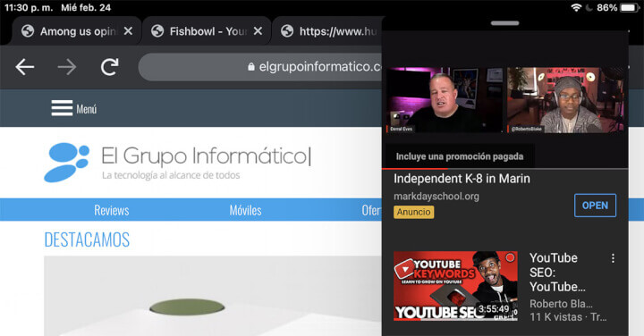This screenshot has height=336, width=644.
Task: Reload the page with the refresh icon
Action: coord(110,67)
